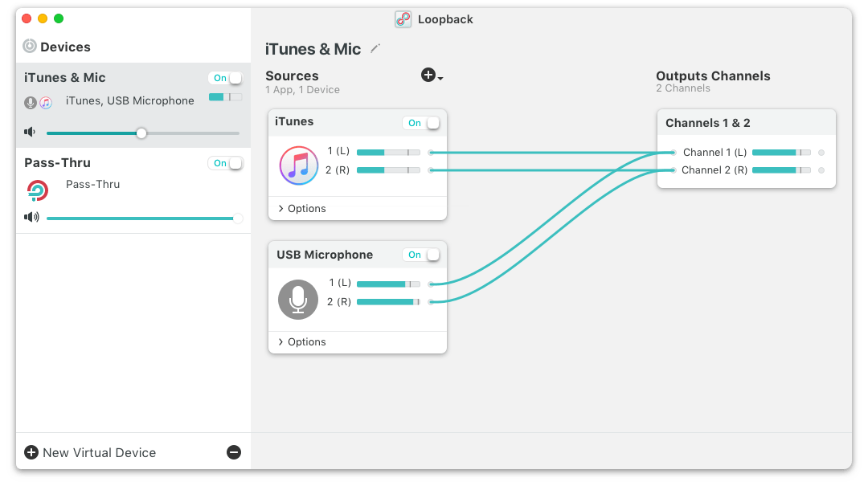The width and height of the screenshot is (868, 482).
Task: Click the green zoom window button
Action: tap(59, 18)
